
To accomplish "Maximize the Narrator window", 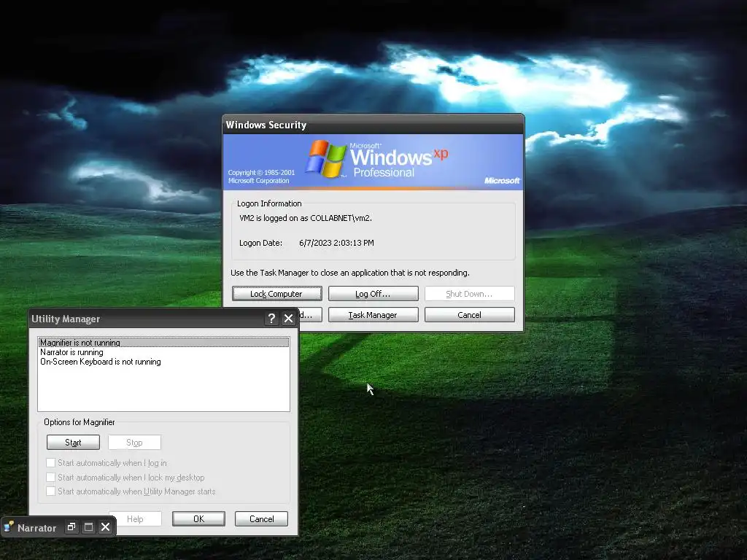I will pos(88,527).
